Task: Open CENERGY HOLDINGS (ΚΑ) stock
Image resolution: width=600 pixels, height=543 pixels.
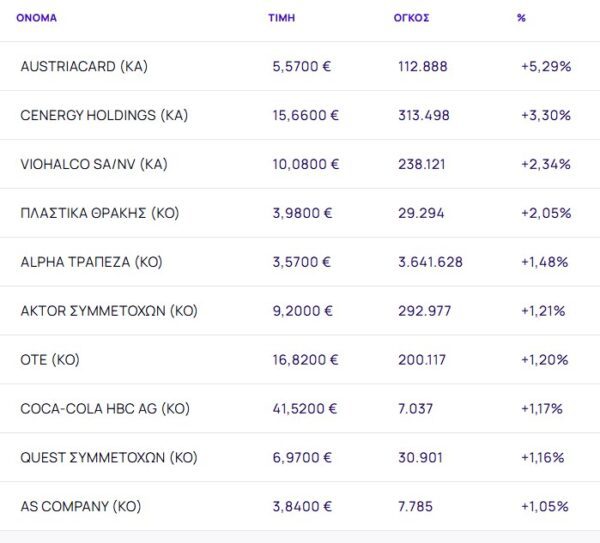Action: [104, 115]
